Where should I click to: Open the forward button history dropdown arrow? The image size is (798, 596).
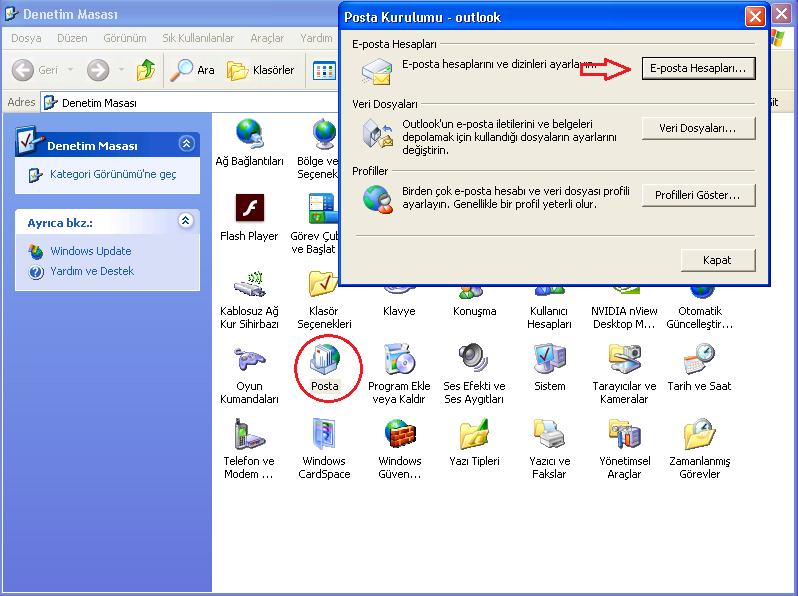[x=121, y=70]
